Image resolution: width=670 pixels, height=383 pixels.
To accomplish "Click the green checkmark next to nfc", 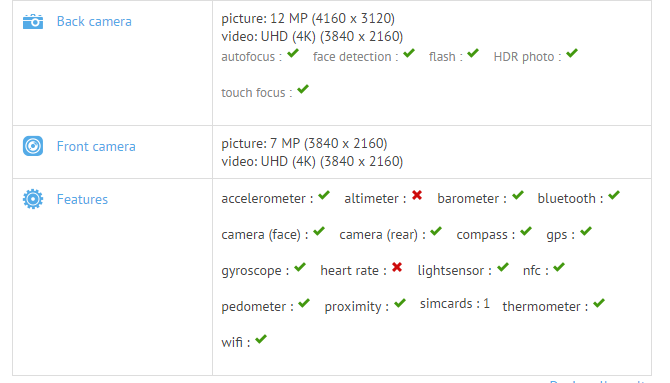I will [x=559, y=267].
